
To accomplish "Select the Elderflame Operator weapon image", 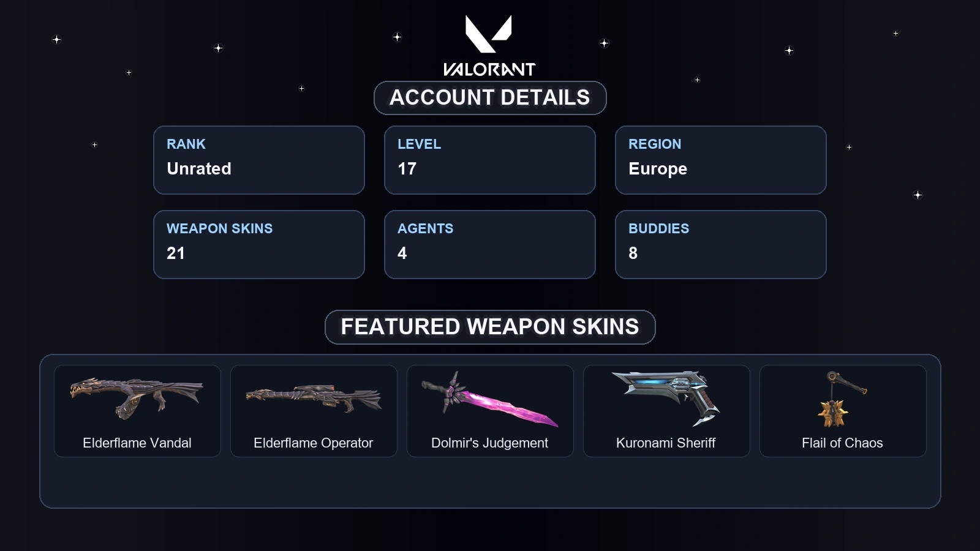I will click(x=314, y=399).
